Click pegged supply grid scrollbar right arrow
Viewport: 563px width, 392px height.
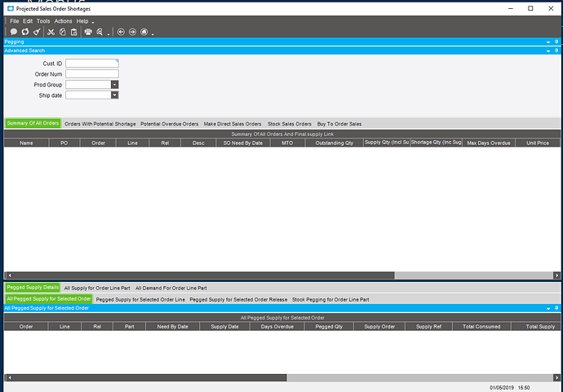coord(557,377)
